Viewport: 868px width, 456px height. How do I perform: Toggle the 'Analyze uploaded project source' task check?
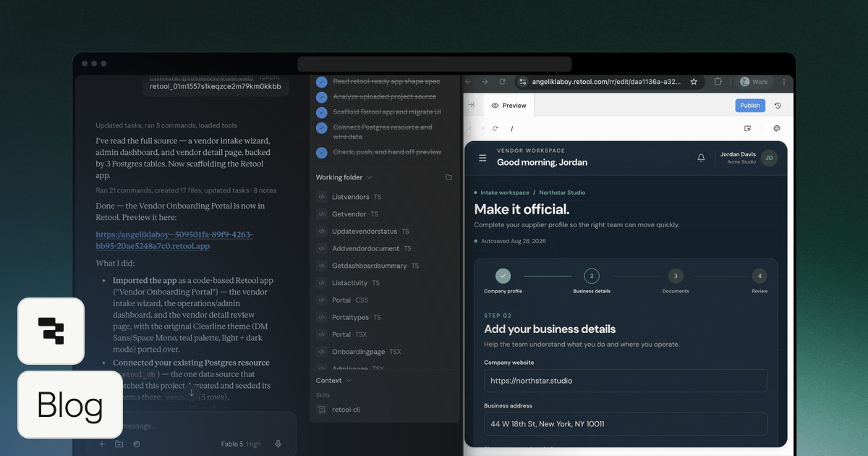pos(322,97)
